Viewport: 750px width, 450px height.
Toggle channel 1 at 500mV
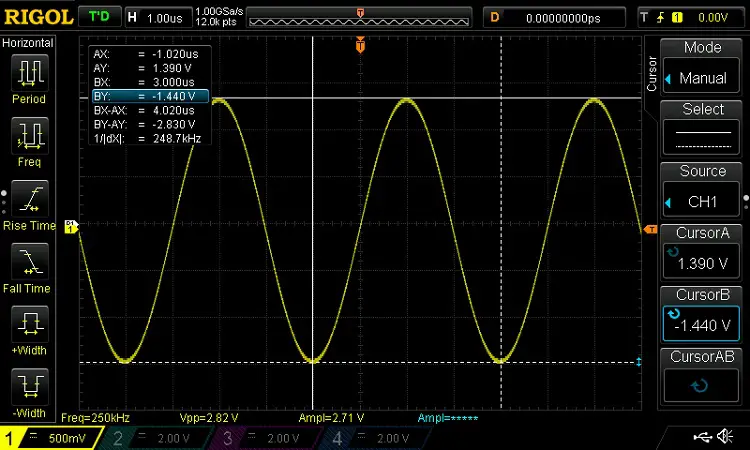click(x=50, y=438)
